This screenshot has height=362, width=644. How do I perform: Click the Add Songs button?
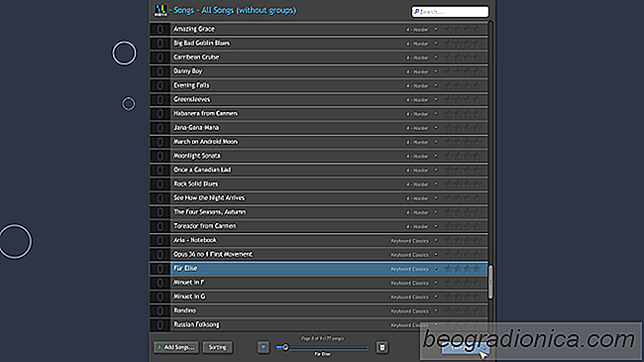176,347
